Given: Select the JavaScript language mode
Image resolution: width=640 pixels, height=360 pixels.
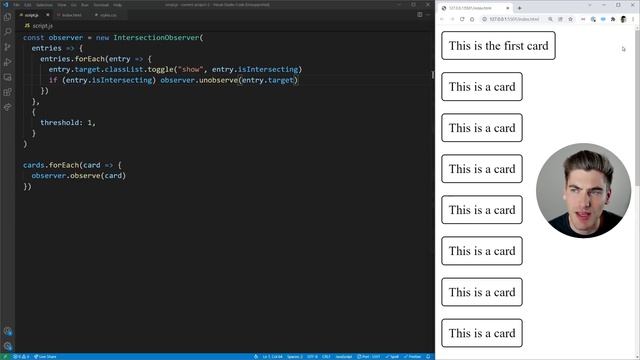Looking at the screenshot, I should 344,357.
